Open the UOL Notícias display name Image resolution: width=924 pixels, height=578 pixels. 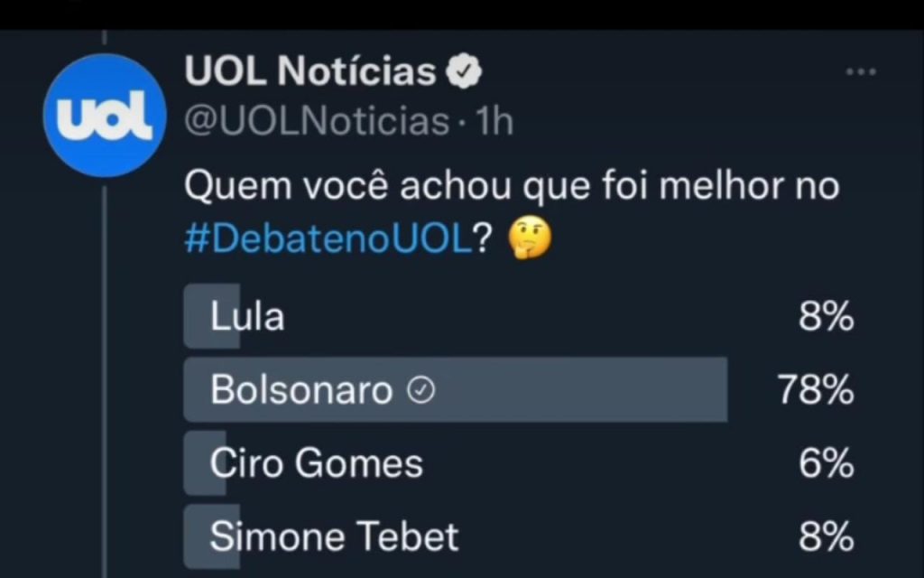(x=310, y=71)
